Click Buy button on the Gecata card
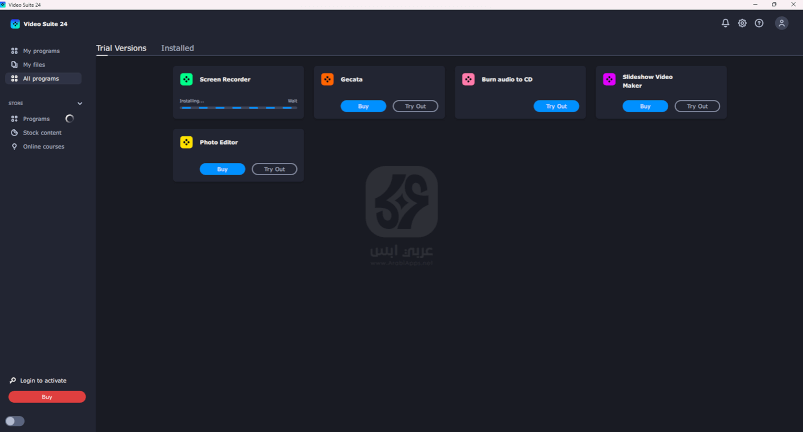 tap(363, 106)
